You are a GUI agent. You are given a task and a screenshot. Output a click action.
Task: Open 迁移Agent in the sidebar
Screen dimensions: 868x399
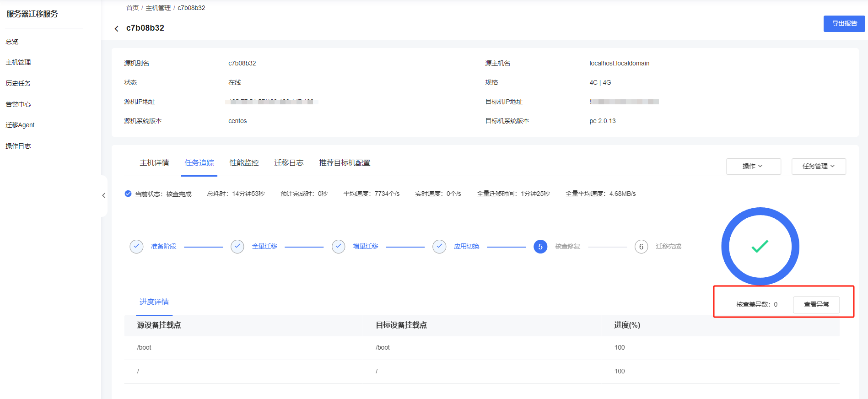coord(20,125)
